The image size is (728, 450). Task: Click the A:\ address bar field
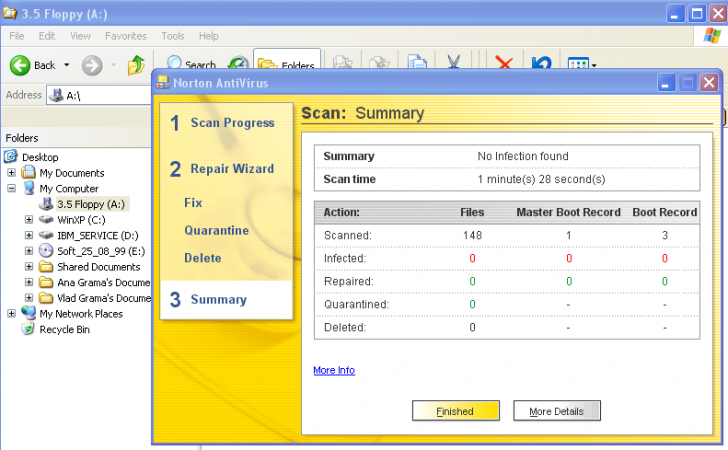[99, 95]
